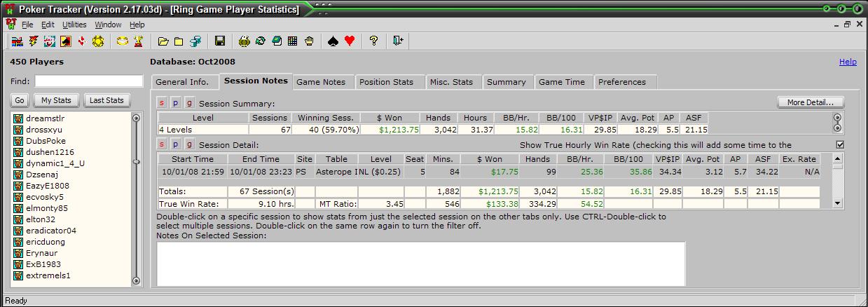
Task: Click the Find player input field
Action: point(89,81)
